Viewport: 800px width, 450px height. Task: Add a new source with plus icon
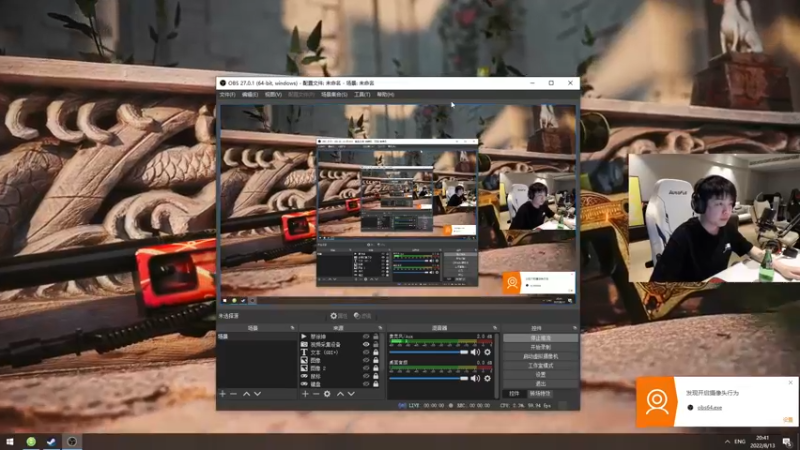click(305, 394)
